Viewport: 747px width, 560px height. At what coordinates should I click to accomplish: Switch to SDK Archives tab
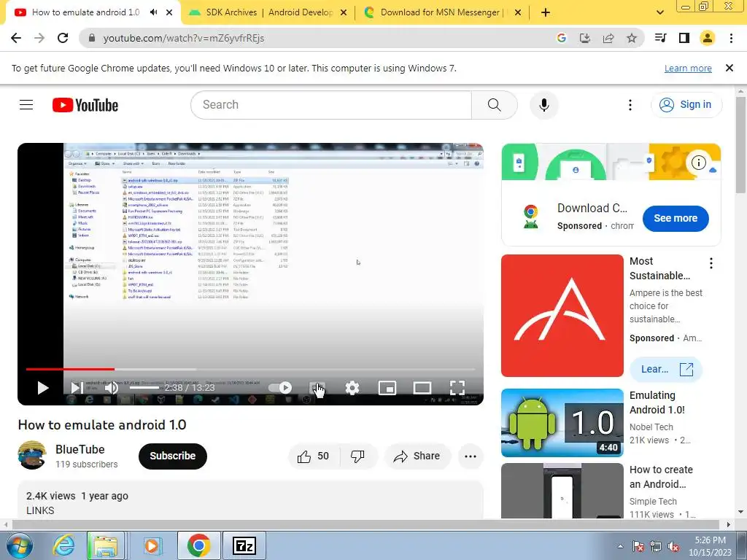[x=269, y=12]
